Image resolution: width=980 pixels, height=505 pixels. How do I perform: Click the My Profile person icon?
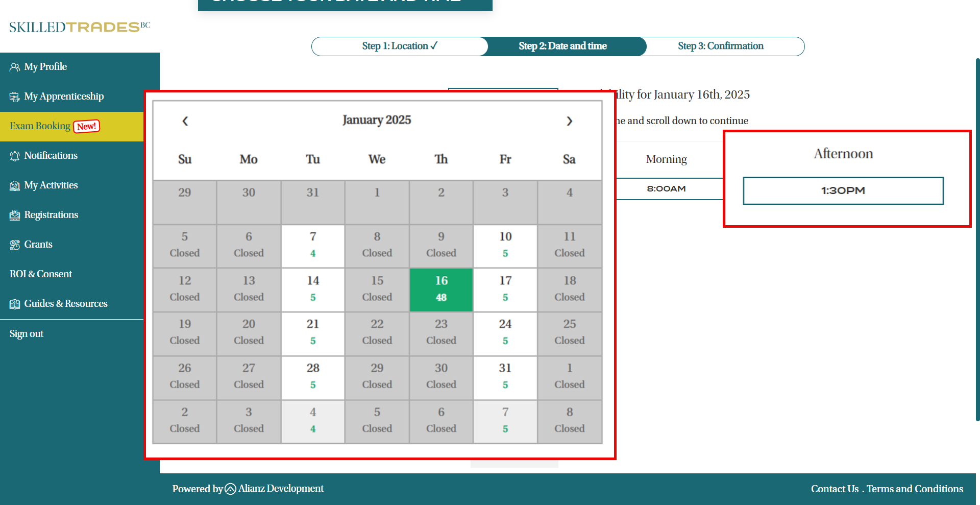15,67
